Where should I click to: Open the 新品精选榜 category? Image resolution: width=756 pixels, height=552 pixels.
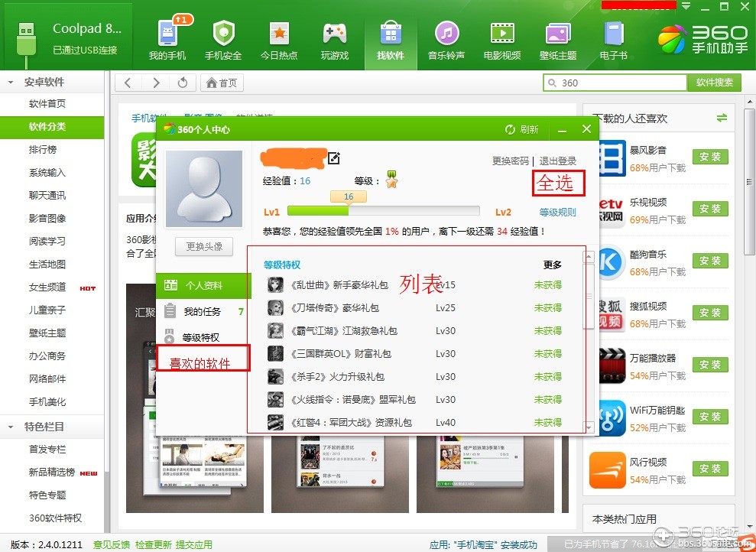pyautogui.click(x=51, y=472)
